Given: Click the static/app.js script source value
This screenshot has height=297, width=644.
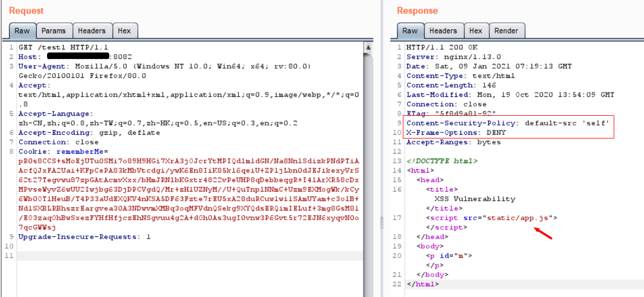Looking at the screenshot, I should point(520,218).
